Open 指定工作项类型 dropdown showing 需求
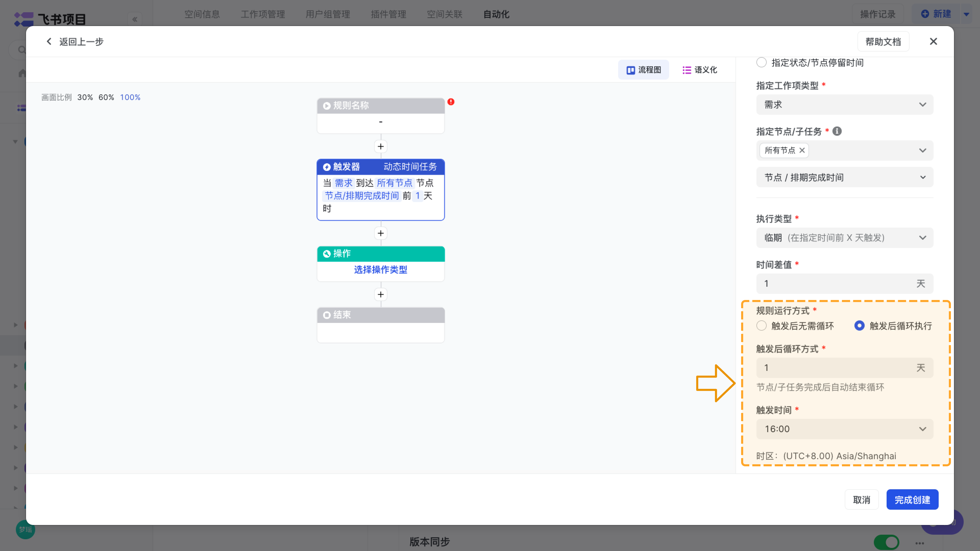980x551 pixels. pos(844,105)
